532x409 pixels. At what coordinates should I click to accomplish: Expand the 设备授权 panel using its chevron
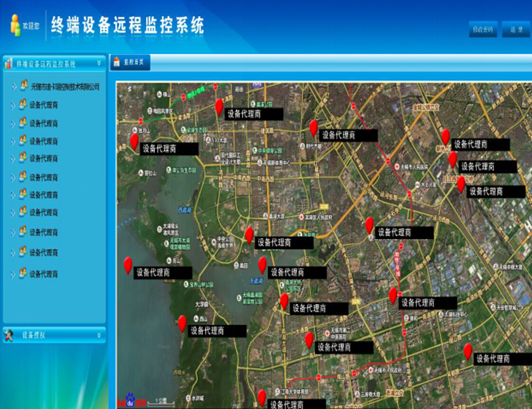tap(99, 335)
